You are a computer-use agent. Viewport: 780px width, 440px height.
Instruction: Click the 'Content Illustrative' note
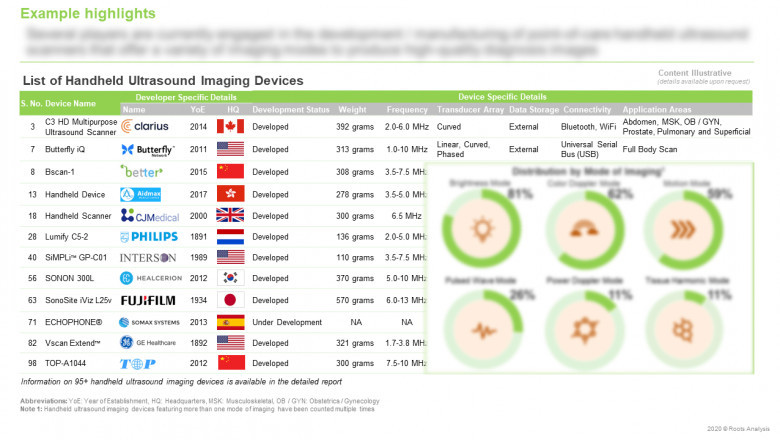tap(695, 73)
